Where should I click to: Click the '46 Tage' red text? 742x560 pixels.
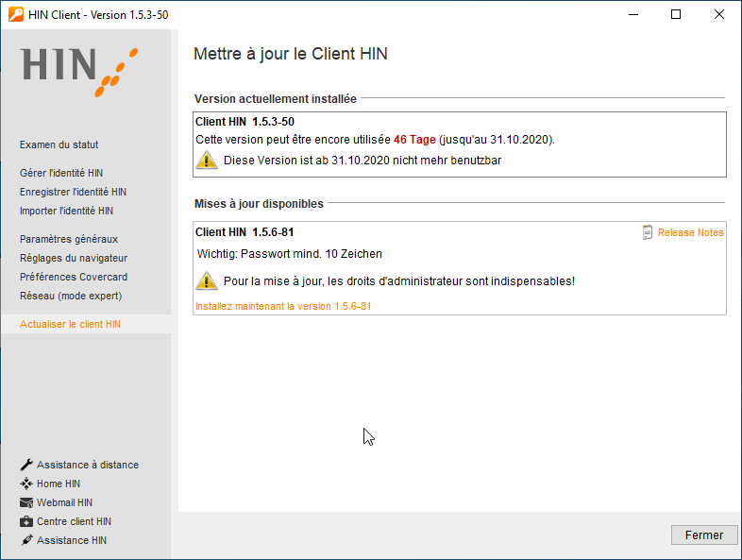click(414, 140)
